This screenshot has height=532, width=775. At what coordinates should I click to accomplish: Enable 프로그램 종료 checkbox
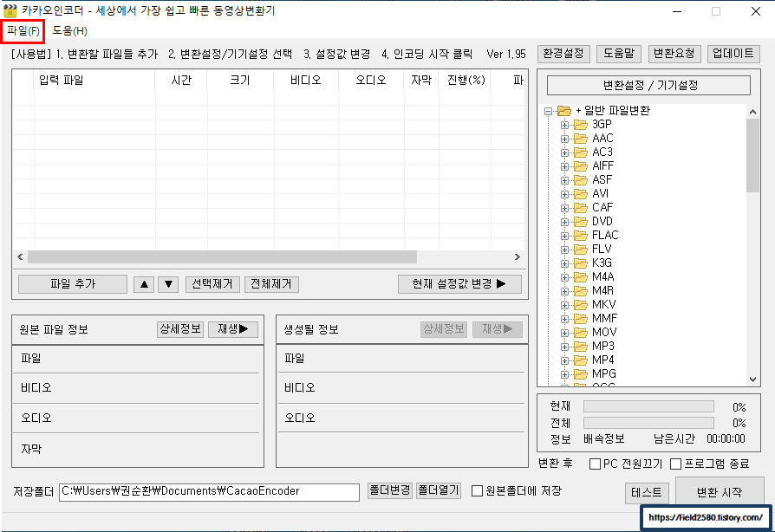click(x=675, y=464)
